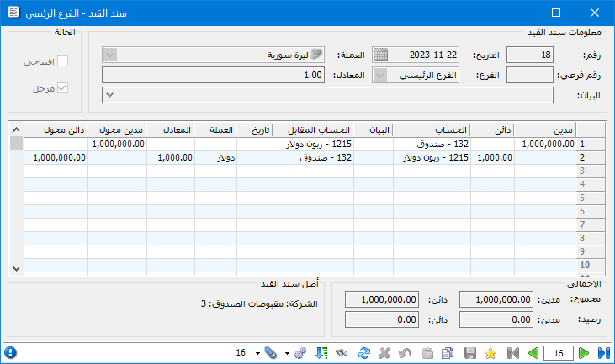Screen dimensions: 615x364
Task: Click row 2 دائن محول cell 1,000,000.00
Action: [x=56, y=157]
